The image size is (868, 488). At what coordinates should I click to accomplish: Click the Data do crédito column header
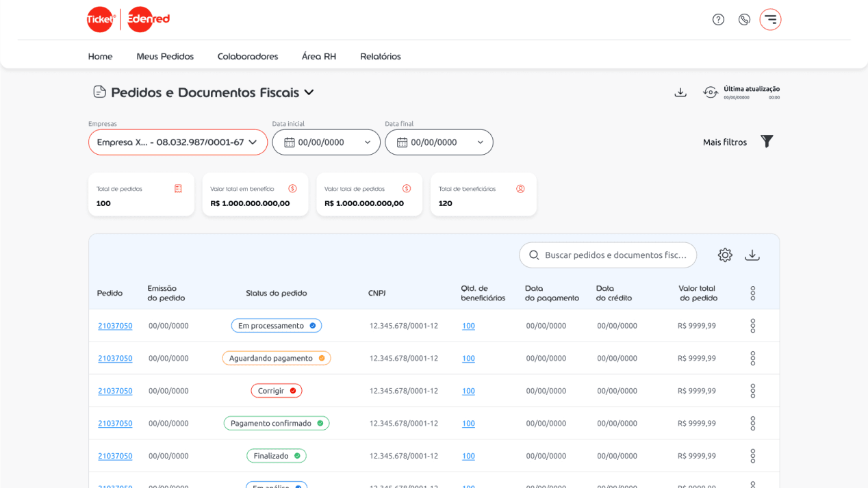point(614,293)
